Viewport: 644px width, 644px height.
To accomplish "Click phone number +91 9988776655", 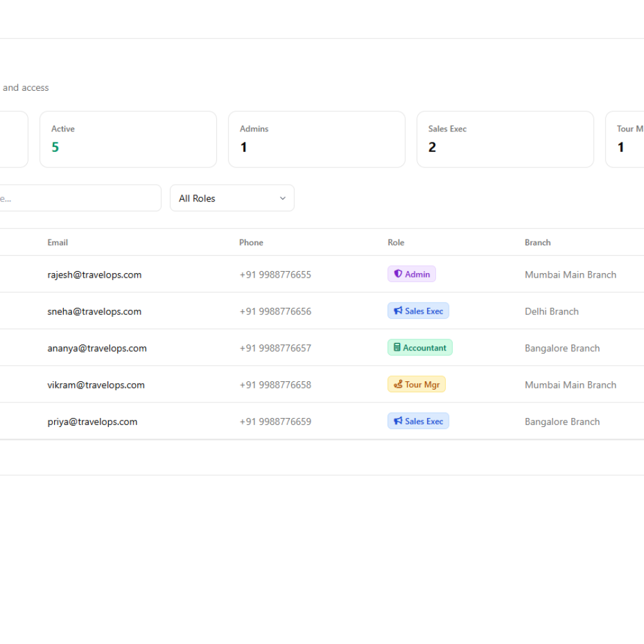I will coord(276,275).
